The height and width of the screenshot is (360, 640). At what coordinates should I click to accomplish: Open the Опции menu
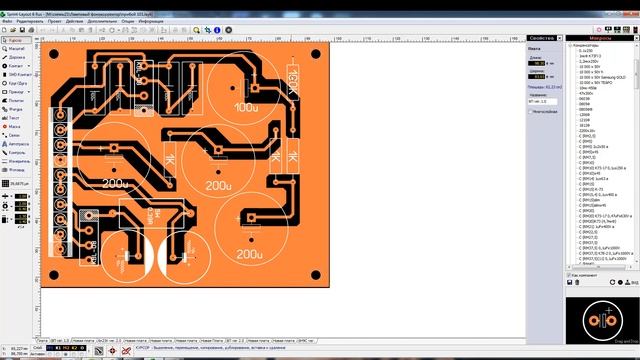click(128, 21)
